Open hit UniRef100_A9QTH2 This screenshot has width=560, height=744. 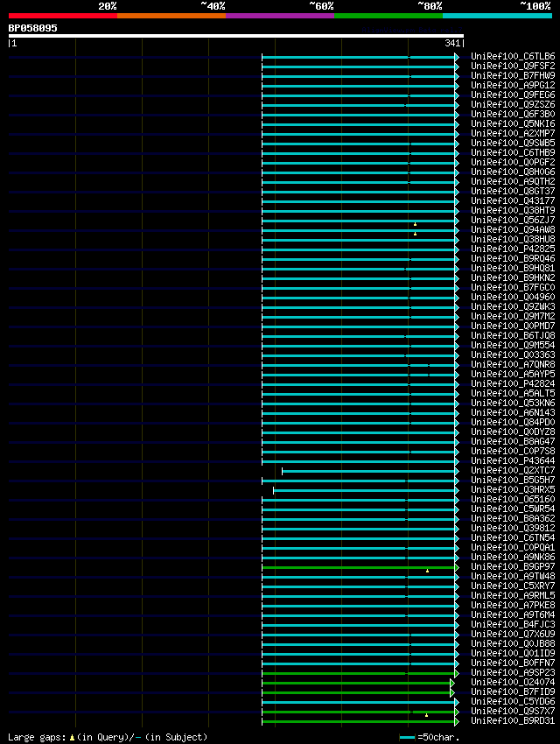[513, 182]
